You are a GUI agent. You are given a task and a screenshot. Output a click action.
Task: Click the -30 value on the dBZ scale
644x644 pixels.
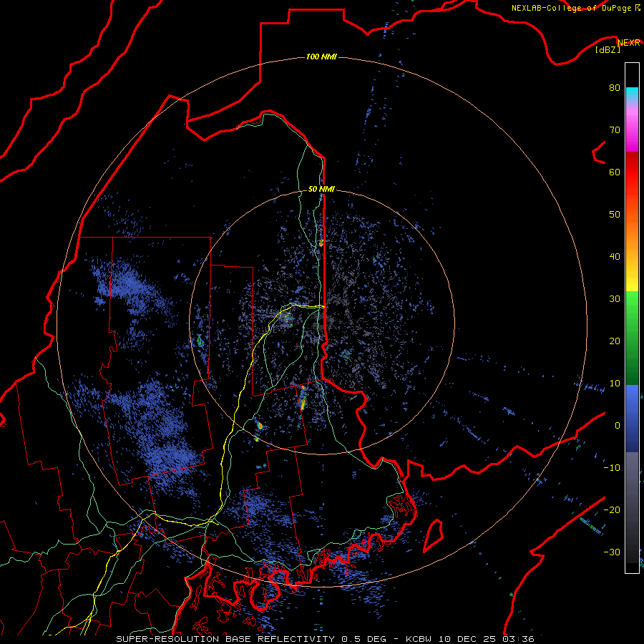(x=612, y=552)
